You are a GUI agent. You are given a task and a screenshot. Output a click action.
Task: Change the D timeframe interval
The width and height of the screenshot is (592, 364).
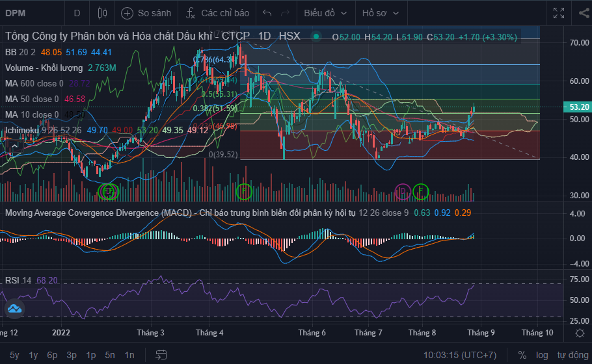tap(77, 13)
